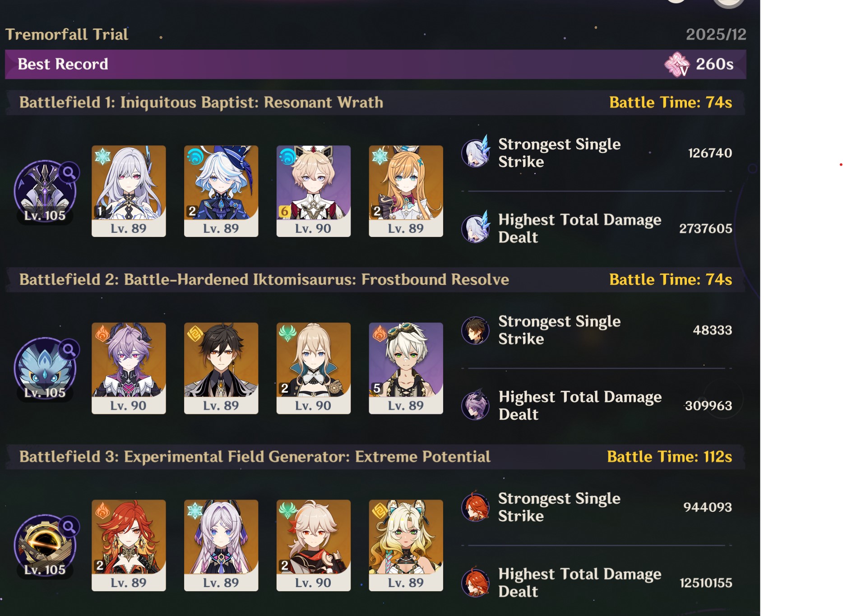Viewport: 843px width, 616px height.
Task: Click Battlefield 3 Highest Total Damage avatar
Action: pos(476,582)
